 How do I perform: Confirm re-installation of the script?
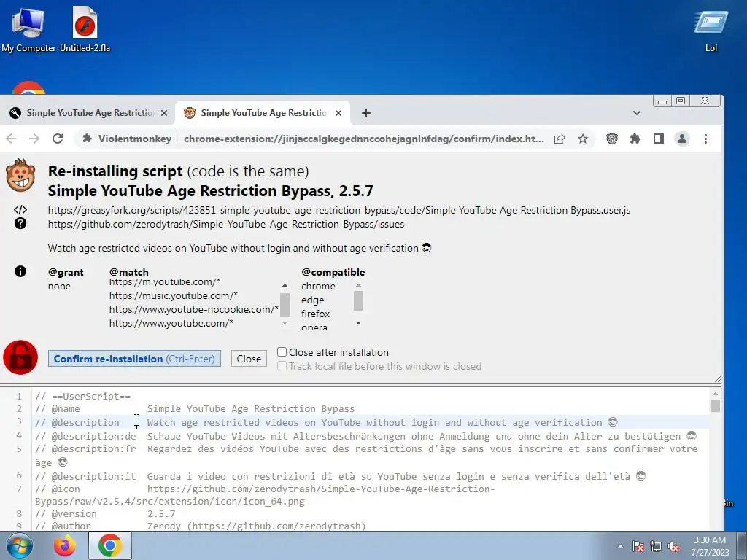134,359
